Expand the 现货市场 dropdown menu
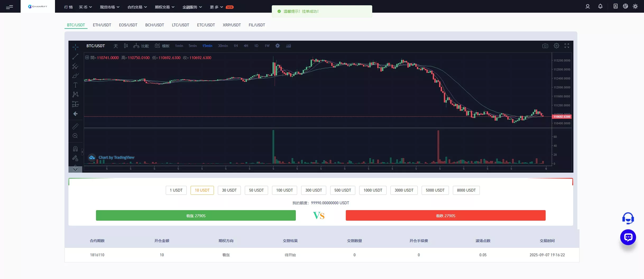The height and width of the screenshot is (279, 644). (110, 7)
